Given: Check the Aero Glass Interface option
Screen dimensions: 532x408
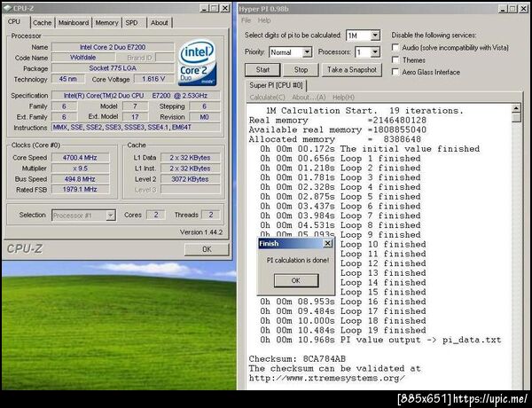Looking at the screenshot, I should coord(395,72).
